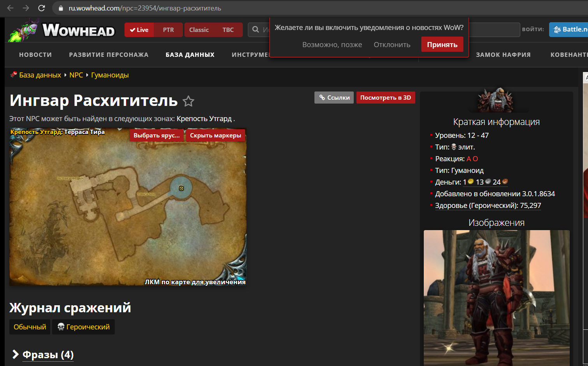Viewport: 588px width, 366px height.
Task: Open the Выбрать ярус dropdown
Action: click(x=157, y=135)
